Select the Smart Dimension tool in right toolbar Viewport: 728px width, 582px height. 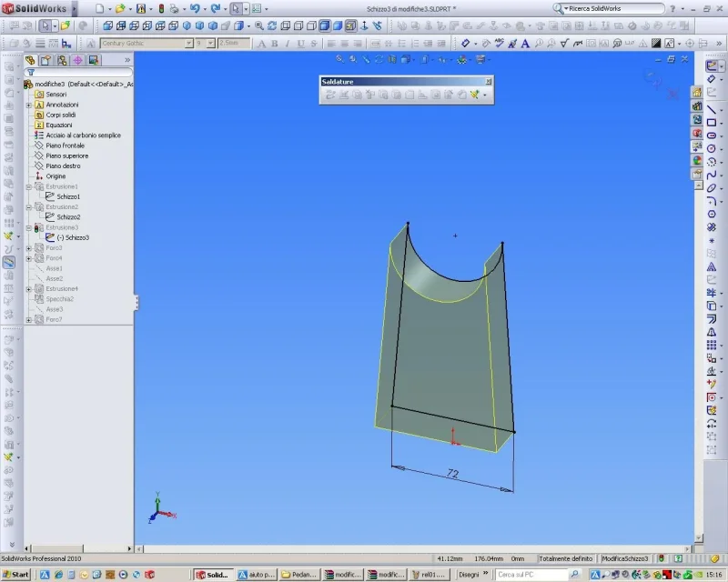point(712,79)
